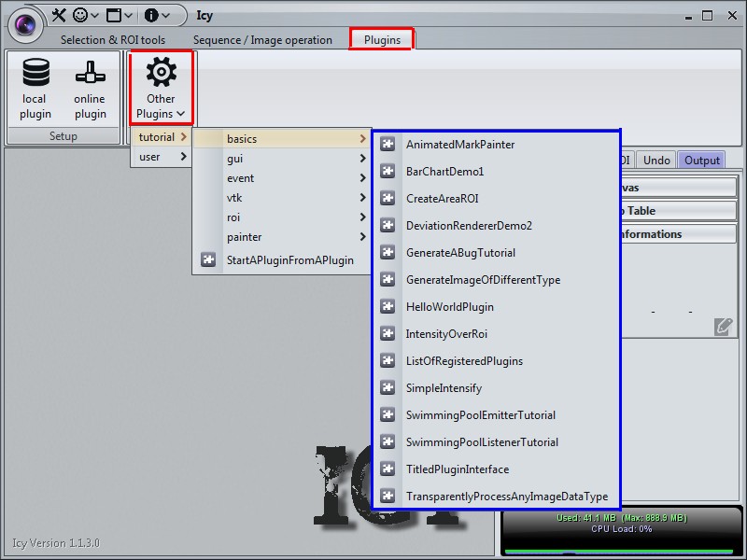
Task: Open the wrench and screwdriver preferences icon
Action: tap(59, 15)
